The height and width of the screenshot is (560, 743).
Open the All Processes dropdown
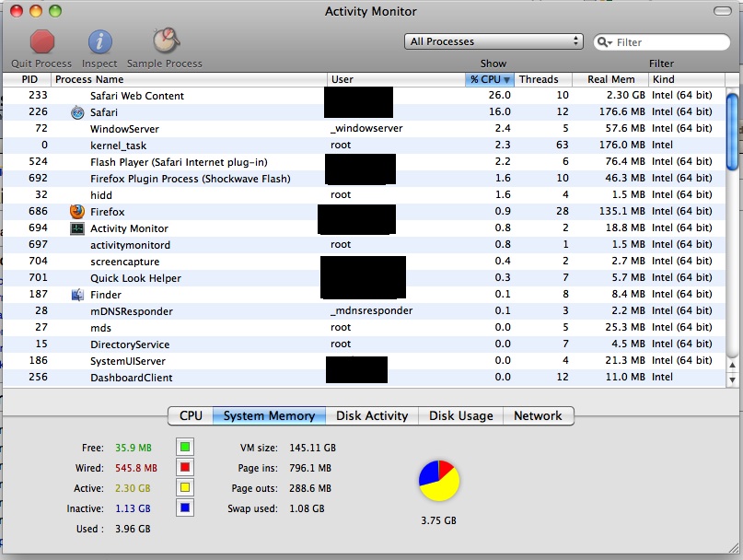pyautogui.click(x=493, y=41)
